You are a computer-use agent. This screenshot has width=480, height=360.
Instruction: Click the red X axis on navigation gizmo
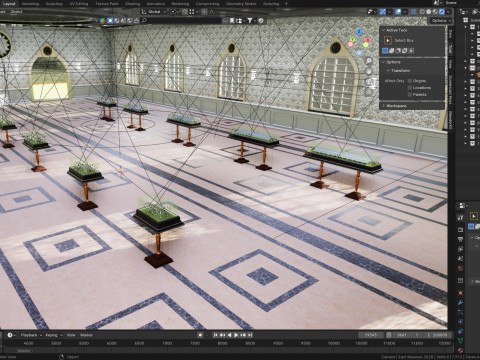point(367,40)
